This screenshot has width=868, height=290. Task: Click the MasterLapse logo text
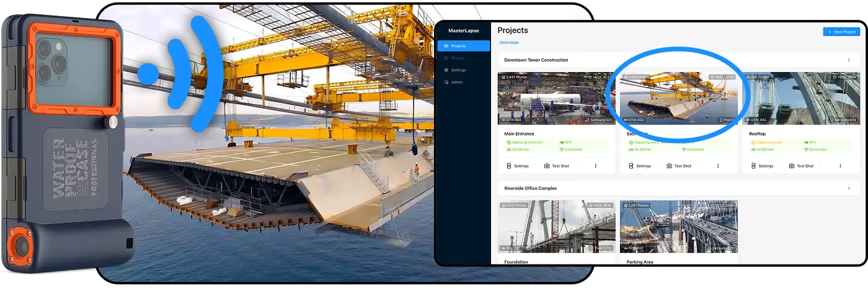click(463, 30)
